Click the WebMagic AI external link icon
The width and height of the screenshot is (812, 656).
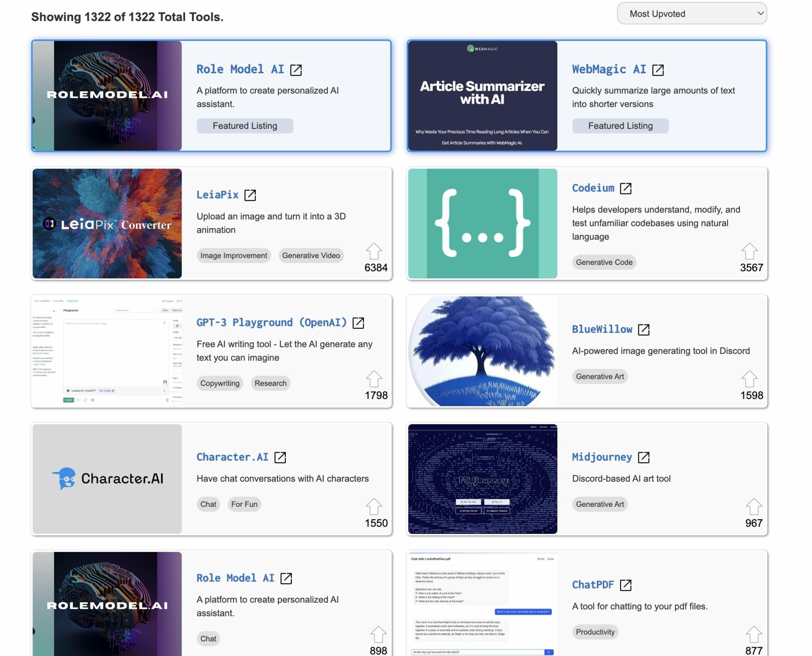pos(659,69)
